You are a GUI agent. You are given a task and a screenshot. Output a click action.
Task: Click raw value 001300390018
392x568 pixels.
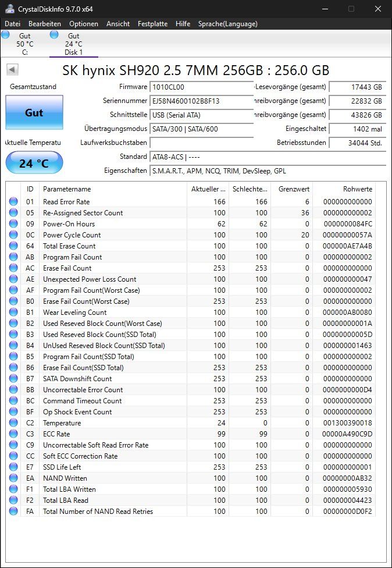[x=347, y=423]
